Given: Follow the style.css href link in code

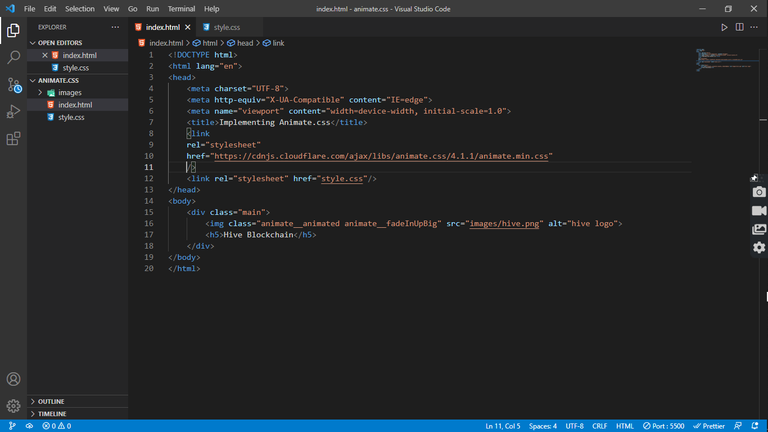Looking at the screenshot, I should pyautogui.click(x=342, y=179).
